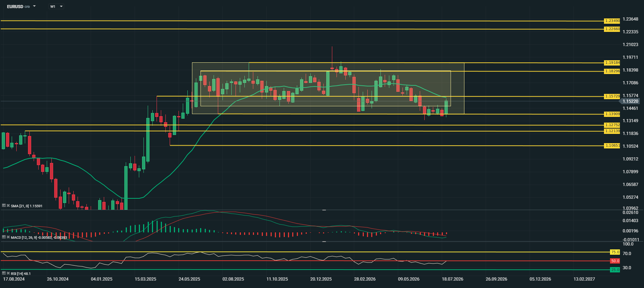Select the 1.10651 price level tag
Image resolution: width=644 pixels, height=288 pixels.
point(612,146)
